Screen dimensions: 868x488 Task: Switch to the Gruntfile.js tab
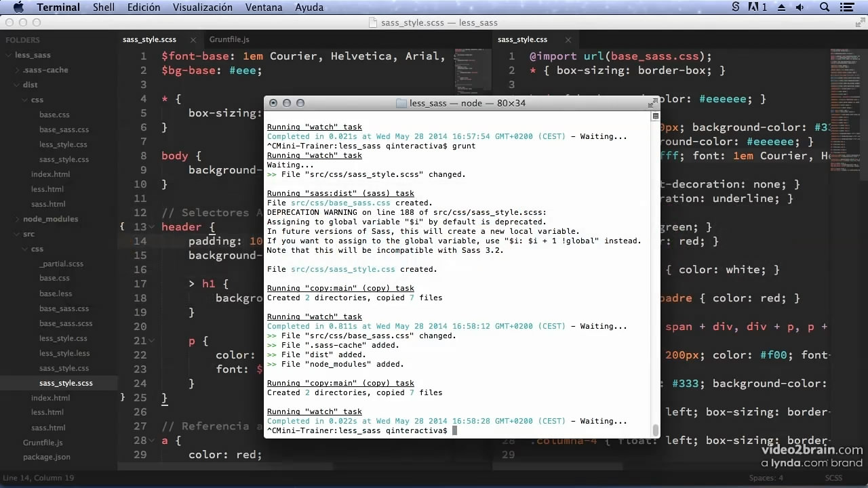[x=229, y=40]
